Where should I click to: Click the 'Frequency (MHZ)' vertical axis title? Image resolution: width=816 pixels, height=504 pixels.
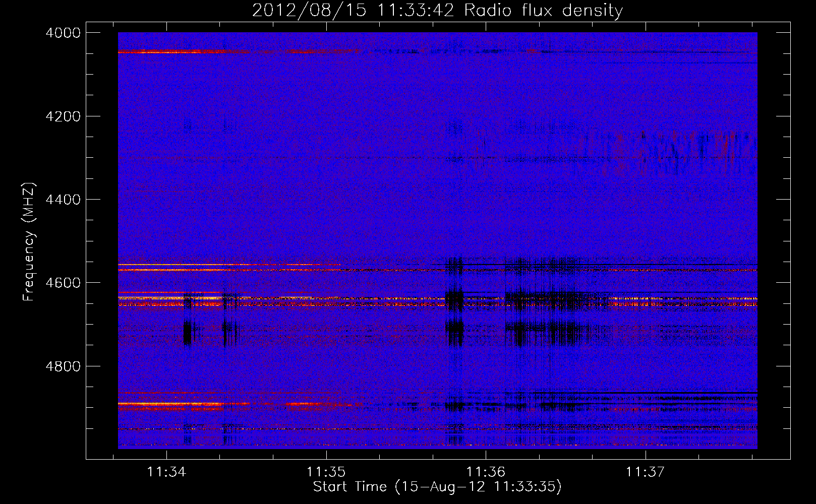click(29, 242)
